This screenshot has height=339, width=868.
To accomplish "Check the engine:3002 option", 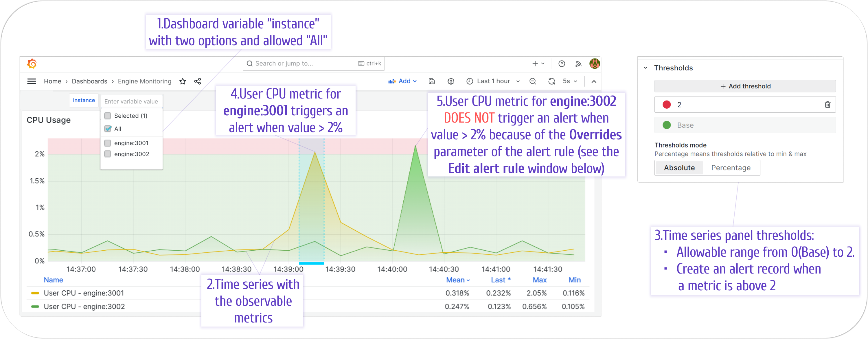I will (x=108, y=154).
